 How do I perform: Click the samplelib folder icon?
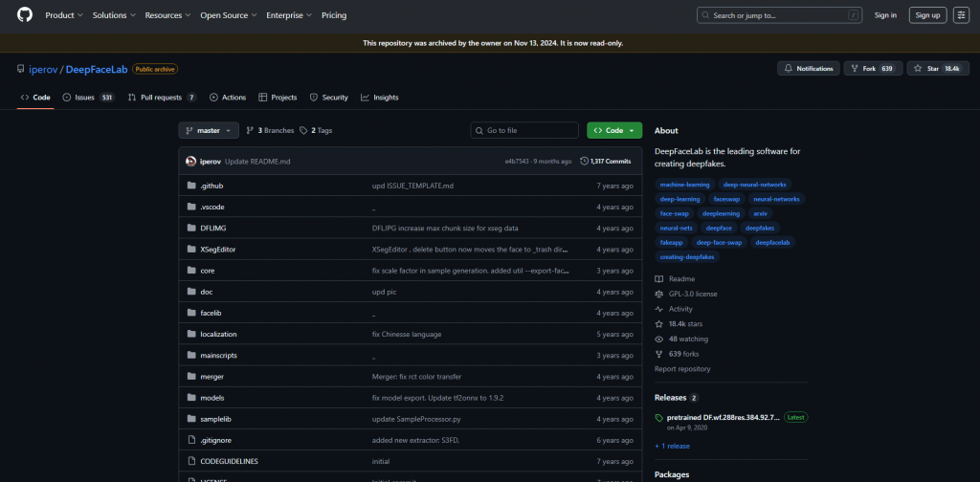click(x=191, y=419)
